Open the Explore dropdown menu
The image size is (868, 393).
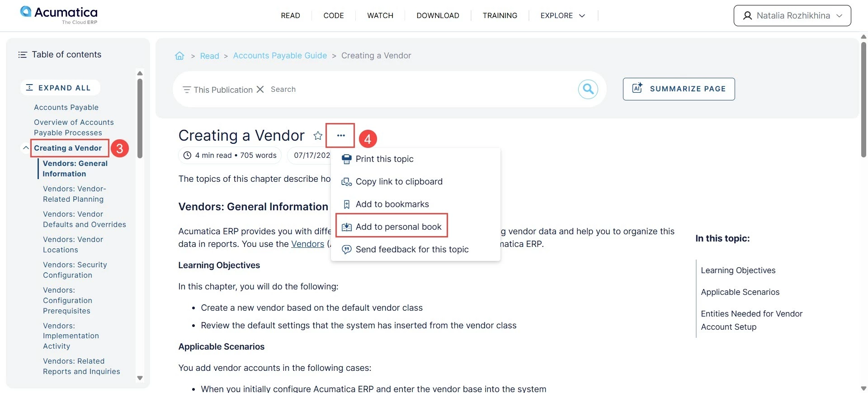tap(563, 15)
